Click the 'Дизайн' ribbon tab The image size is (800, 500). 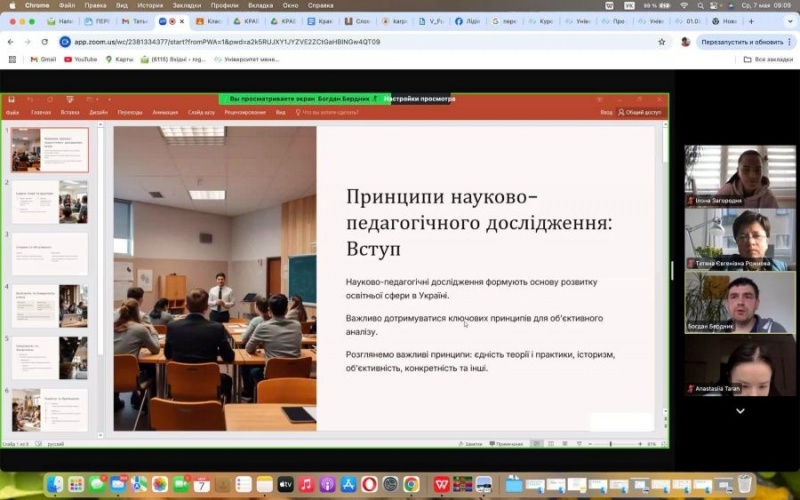pyautogui.click(x=98, y=113)
